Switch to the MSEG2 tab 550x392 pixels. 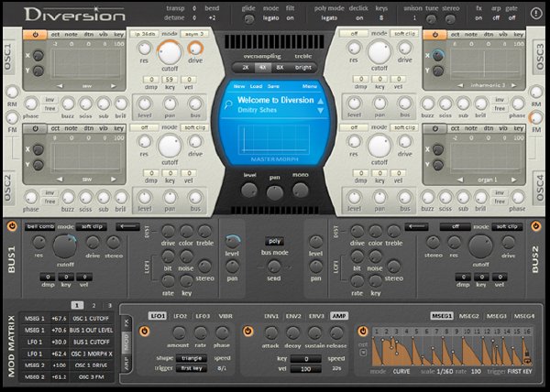[469, 316]
